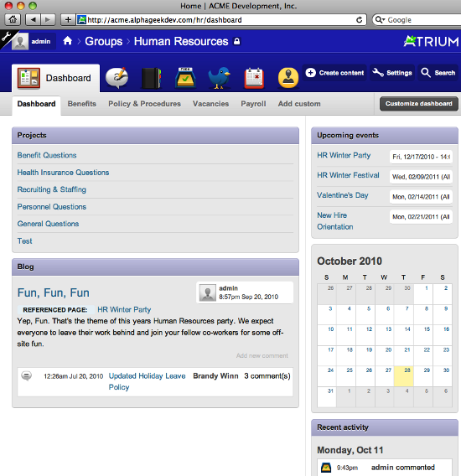Screen dimensions: 461x476
Task: Switch to the Payroll tab
Action: (x=253, y=104)
